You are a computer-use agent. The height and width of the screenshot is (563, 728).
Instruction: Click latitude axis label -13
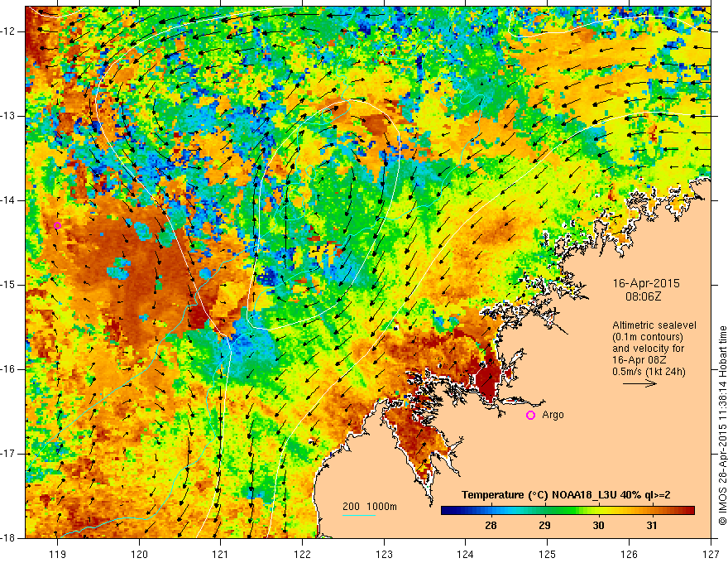9,116
